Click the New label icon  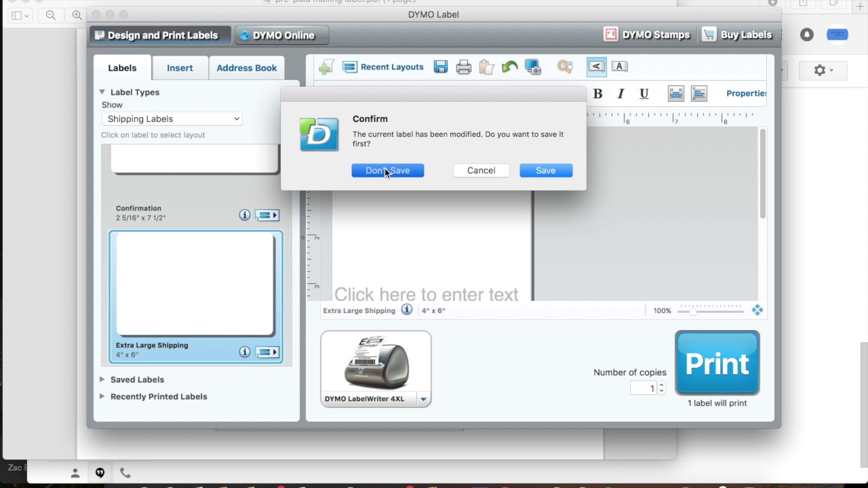coord(326,66)
